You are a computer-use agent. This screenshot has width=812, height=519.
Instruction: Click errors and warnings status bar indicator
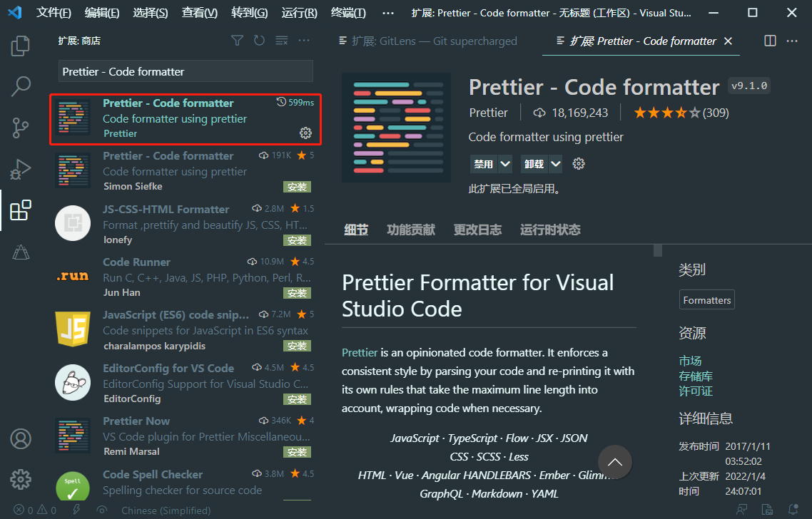35,510
